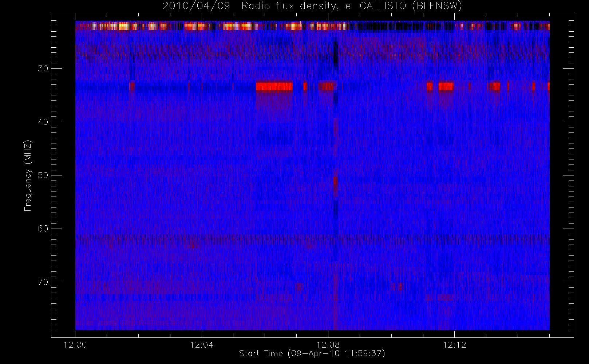Click the "30" frequency tick label
This screenshot has height=364, width=589.
click(x=43, y=68)
